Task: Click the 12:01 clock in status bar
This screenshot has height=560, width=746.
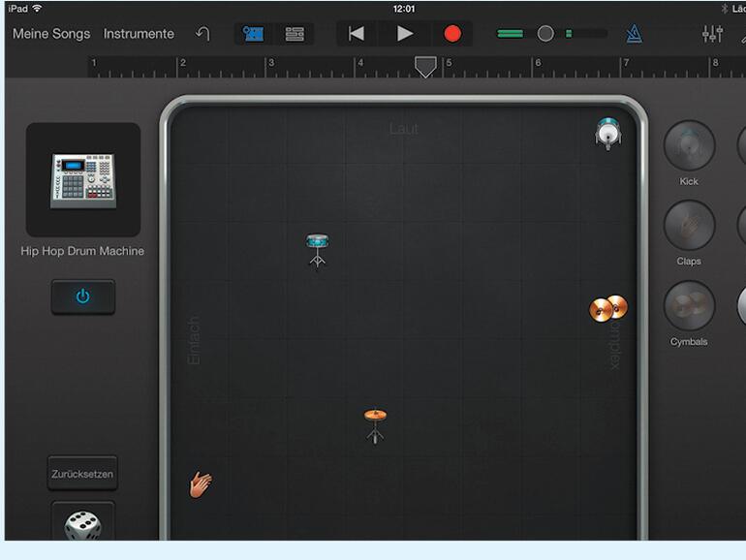Action: pos(404,9)
